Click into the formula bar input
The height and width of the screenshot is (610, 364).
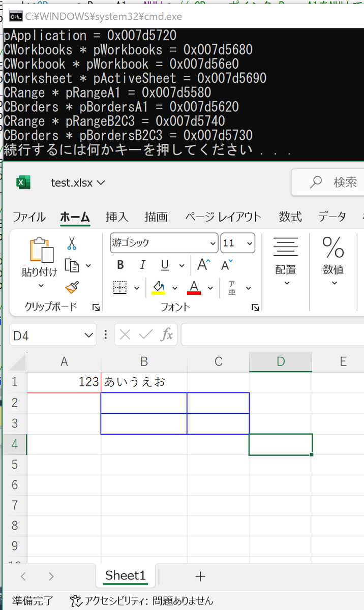(x=272, y=334)
